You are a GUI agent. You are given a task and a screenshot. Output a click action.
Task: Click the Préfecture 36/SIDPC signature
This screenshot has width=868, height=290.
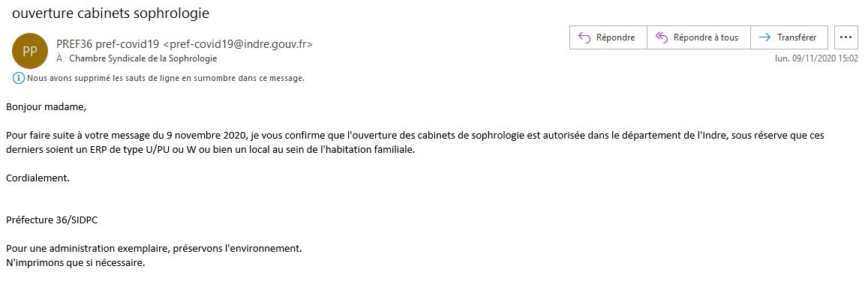click(52, 220)
